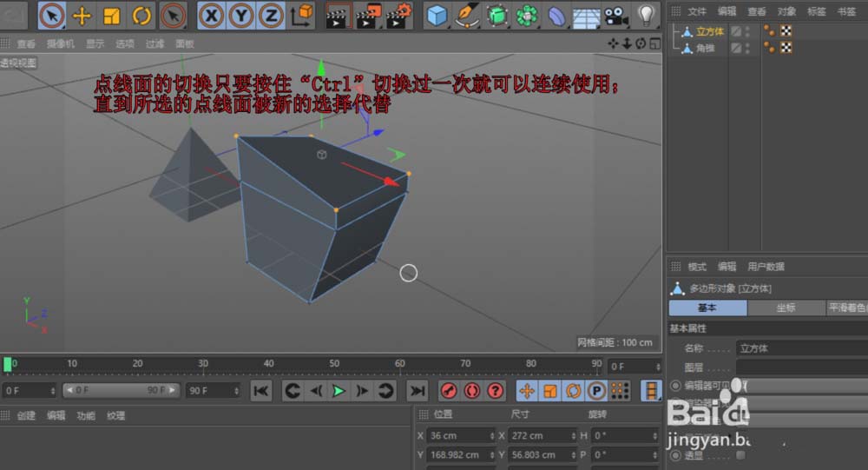Select the Scale tool icon
Viewport: 868px width, 470px height.
pos(112,16)
